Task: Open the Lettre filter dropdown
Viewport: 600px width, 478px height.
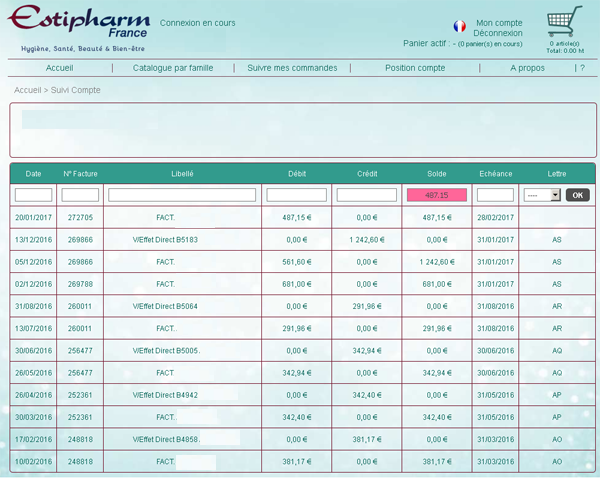Action: [x=542, y=195]
